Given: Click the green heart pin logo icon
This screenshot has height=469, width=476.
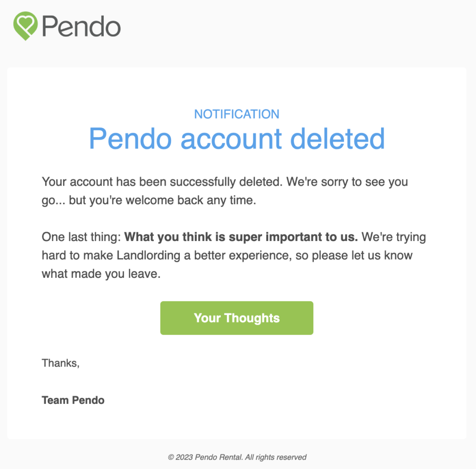Looking at the screenshot, I should tap(26, 26).
